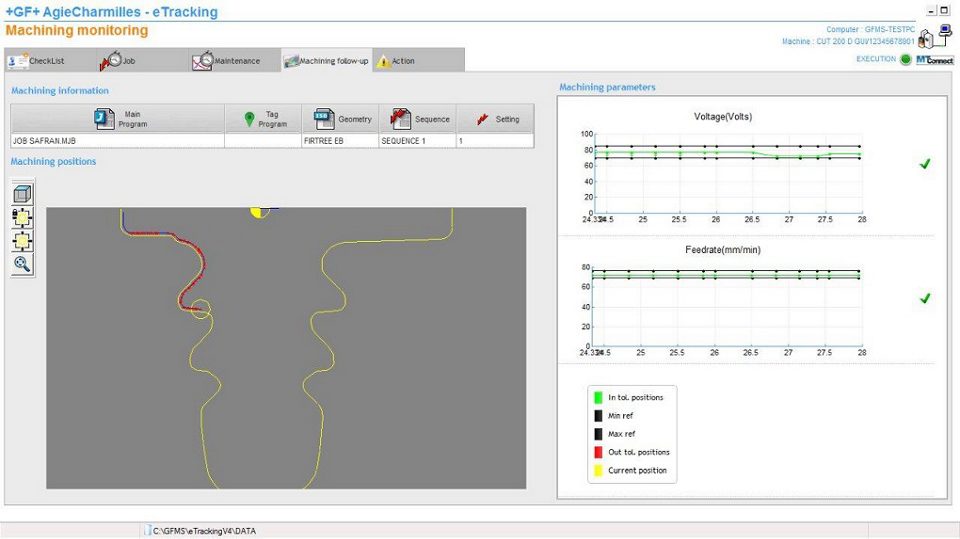Open the Maintenance tab
Viewport: 960px width, 539px height.
[x=227, y=61]
